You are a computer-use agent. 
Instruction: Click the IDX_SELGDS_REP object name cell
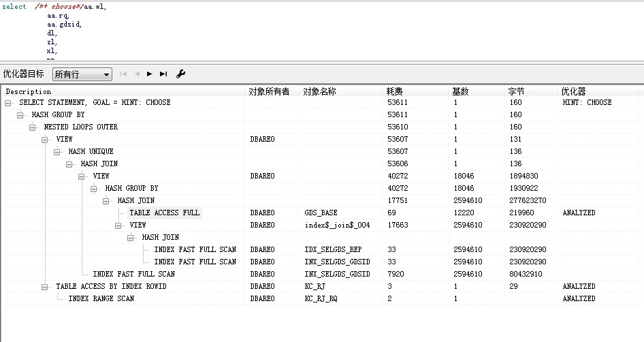click(333, 249)
